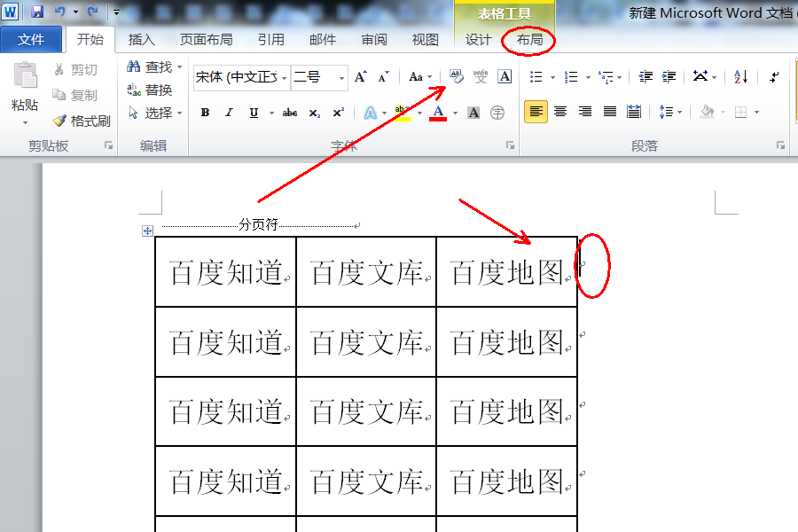Viewport: 798px width, 532px height.
Task: Align text right
Action: tap(585, 112)
